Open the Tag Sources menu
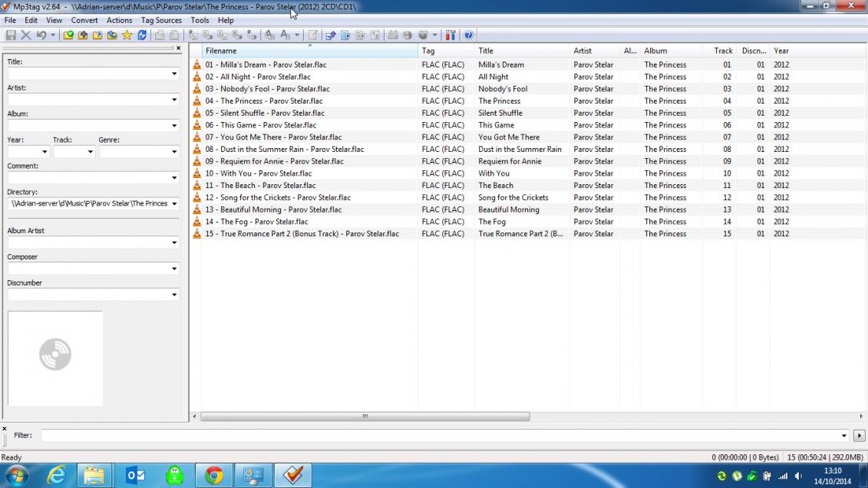This screenshot has width=868, height=488. (161, 20)
